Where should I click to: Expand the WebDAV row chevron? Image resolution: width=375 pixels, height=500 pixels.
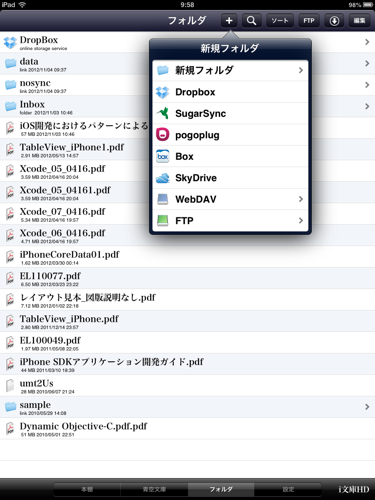coord(301,199)
